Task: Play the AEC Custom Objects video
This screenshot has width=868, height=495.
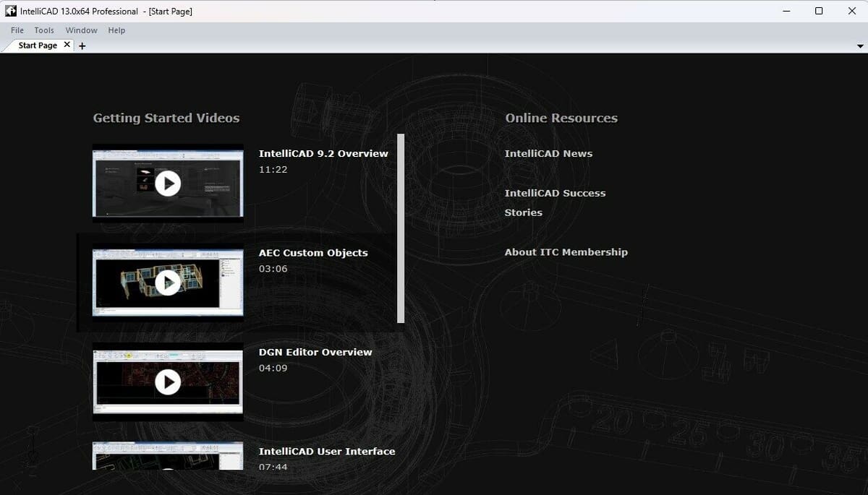Action: click(168, 283)
